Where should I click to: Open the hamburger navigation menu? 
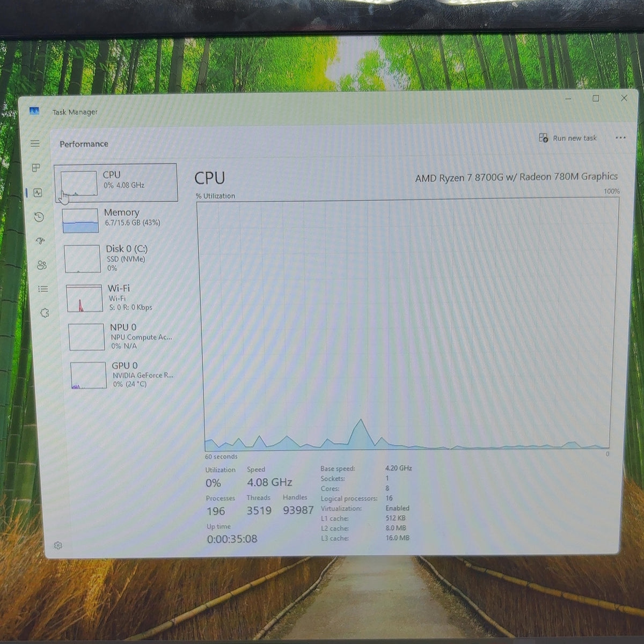pyautogui.click(x=35, y=143)
